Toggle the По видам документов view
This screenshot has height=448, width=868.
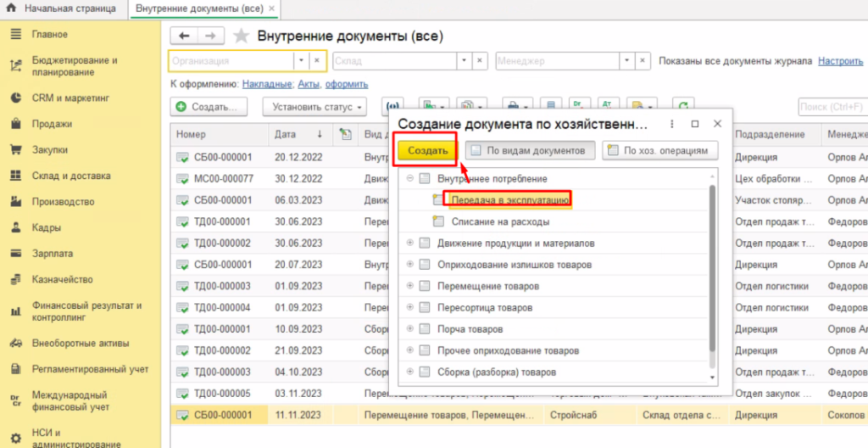tap(530, 151)
